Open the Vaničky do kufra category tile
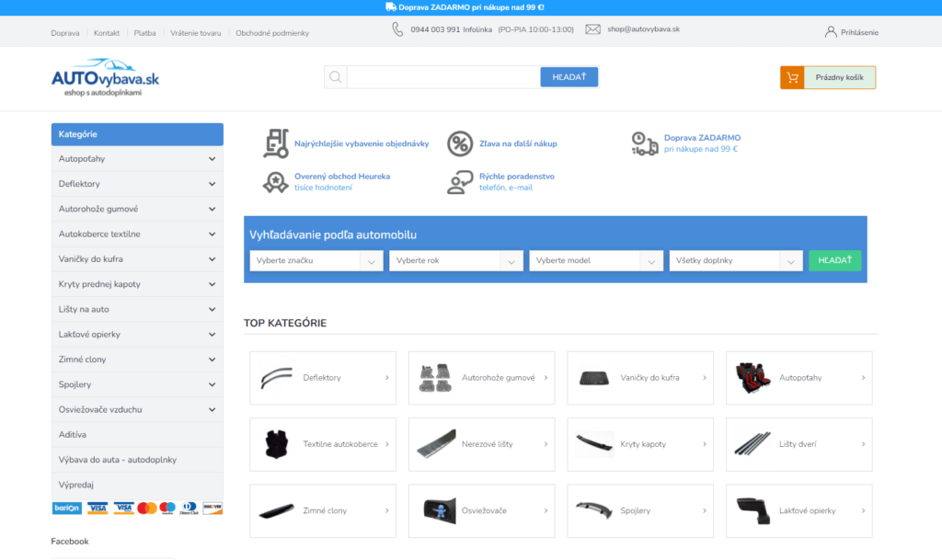Screen dimensions: 942x560 (x=642, y=378)
